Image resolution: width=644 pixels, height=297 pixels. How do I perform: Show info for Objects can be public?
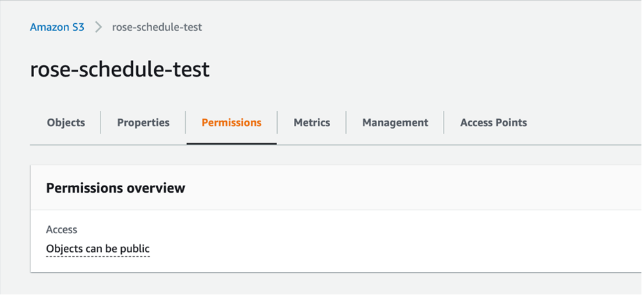[98, 249]
